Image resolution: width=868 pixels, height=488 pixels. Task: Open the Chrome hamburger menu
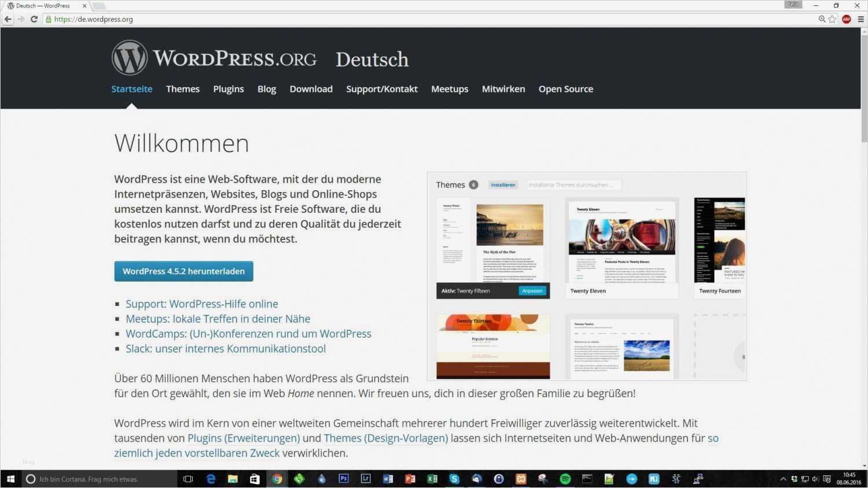tap(860, 19)
